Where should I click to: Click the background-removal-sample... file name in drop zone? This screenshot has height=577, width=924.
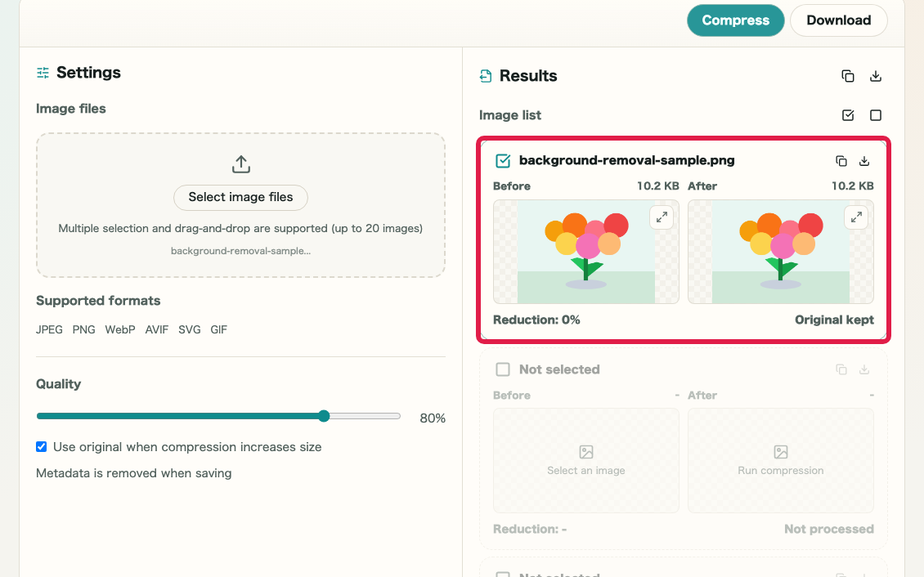coord(240,251)
